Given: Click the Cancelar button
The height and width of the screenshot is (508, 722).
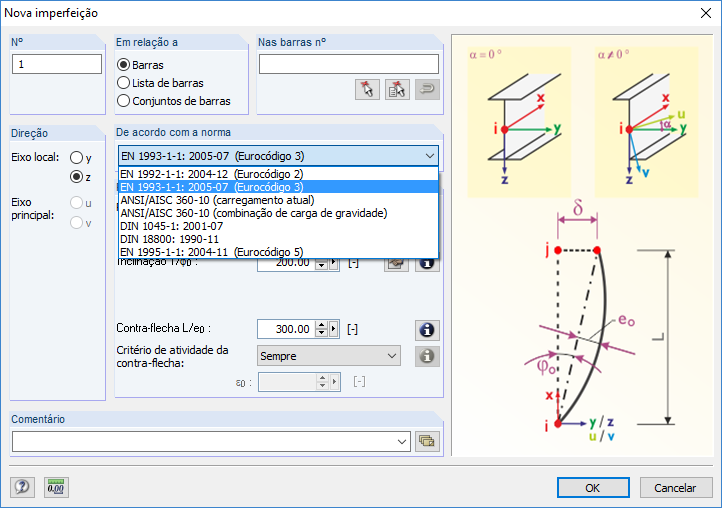Looking at the screenshot, I should [x=675, y=488].
